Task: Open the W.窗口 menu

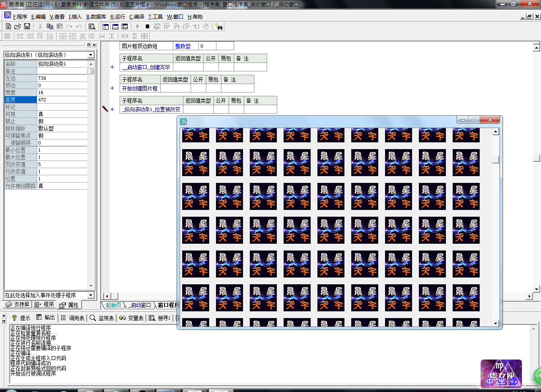Action: coord(175,17)
